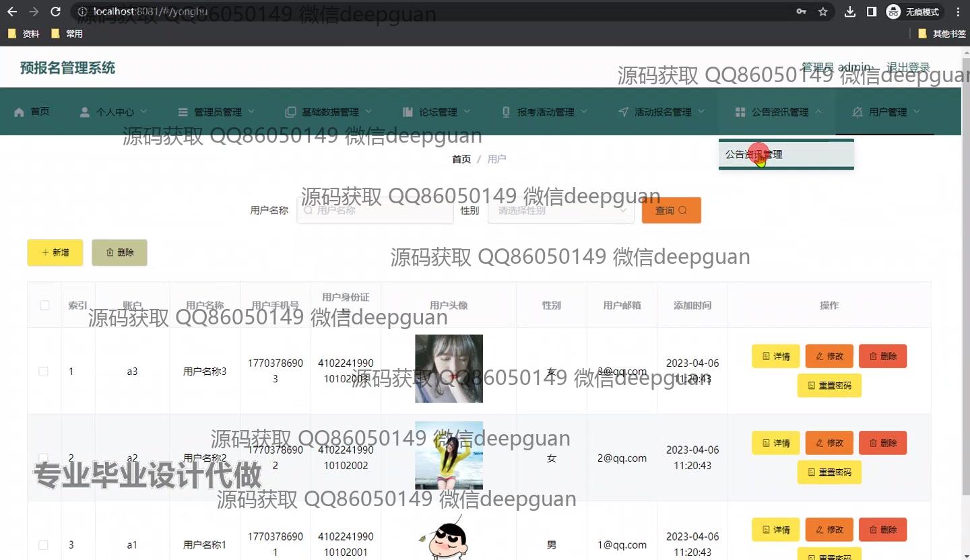Click the 退出登录 link
Viewport: 970px width, 560px height.
907,67
